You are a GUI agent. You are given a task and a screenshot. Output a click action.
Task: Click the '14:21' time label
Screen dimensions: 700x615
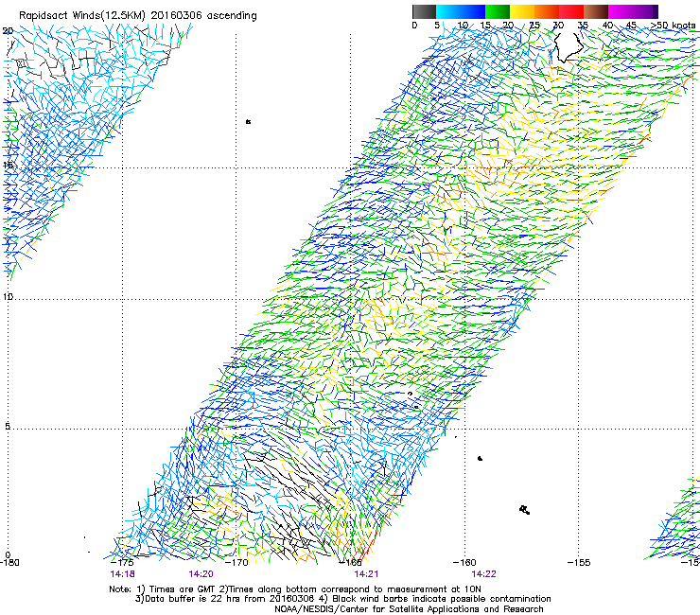(x=366, y=574)
